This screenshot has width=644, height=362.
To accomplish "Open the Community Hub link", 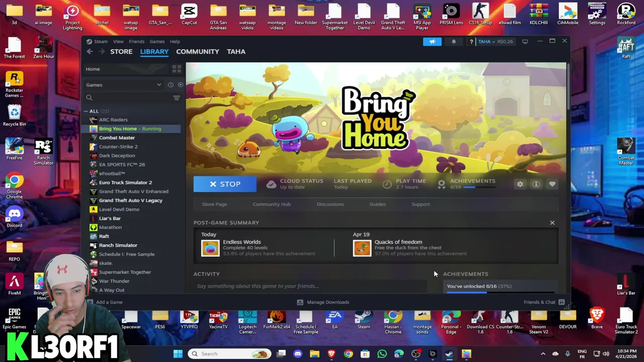I will pyautogui.click(x=272, y=204).
